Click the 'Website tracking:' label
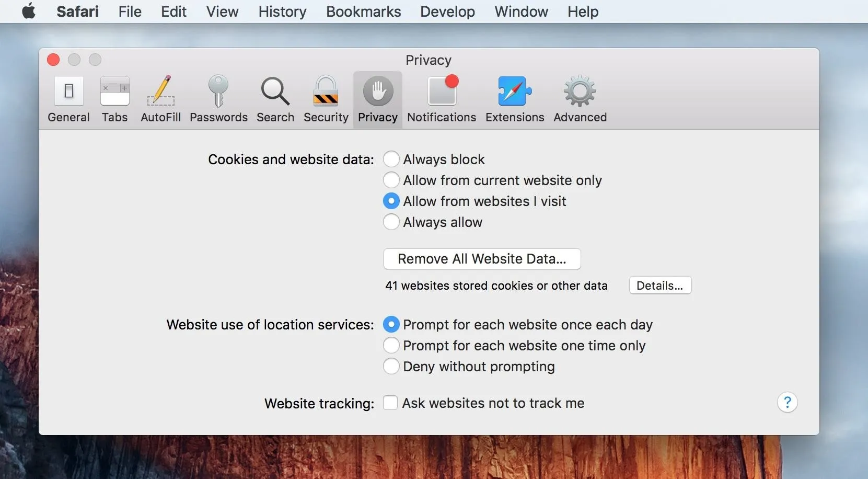 click(319, 404)
